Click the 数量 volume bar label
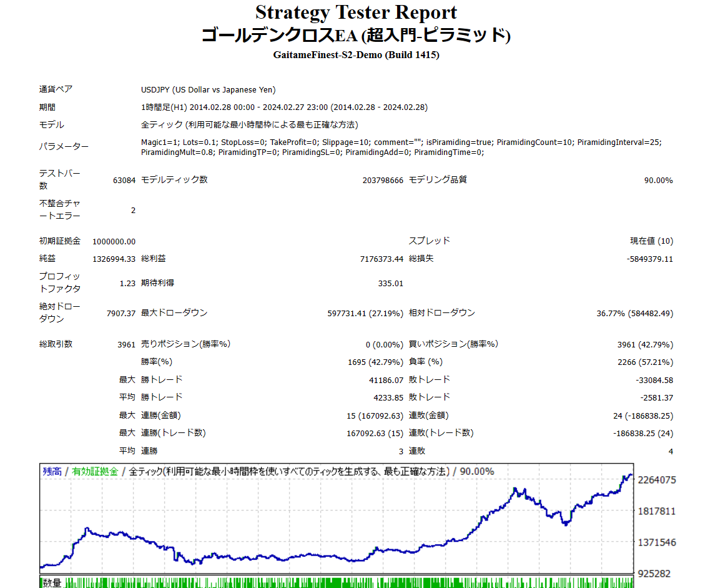Screen dimensions: 728x588 click(x=52, y=583)
